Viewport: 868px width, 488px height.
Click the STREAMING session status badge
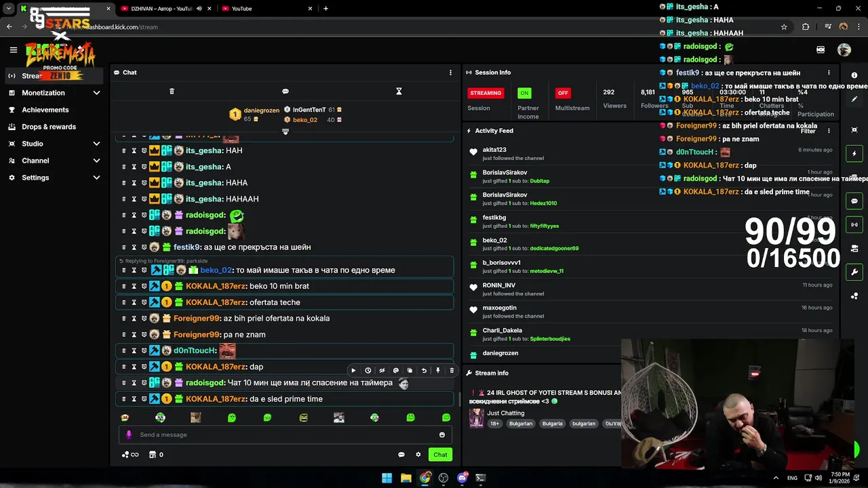(x=486, y=93)
